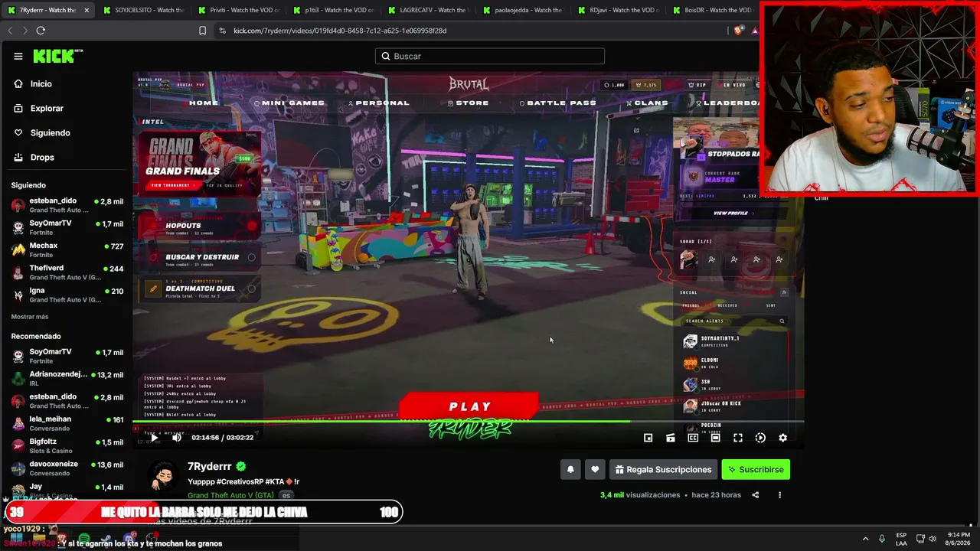Switch to the paolaojedda browser tab
The height and width of the screenshot is (551, 980).
pos(523,10)
